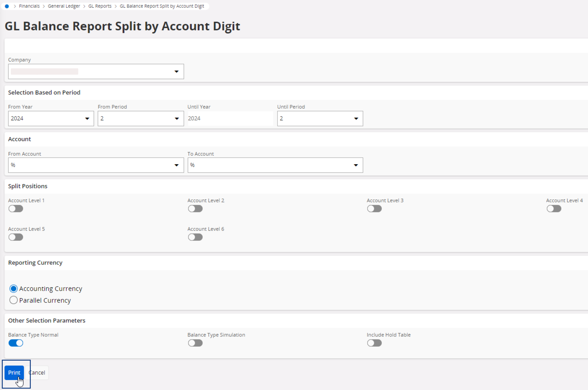
Task: Toggle the Account Level 6 switch
Action: click(195, 237)
